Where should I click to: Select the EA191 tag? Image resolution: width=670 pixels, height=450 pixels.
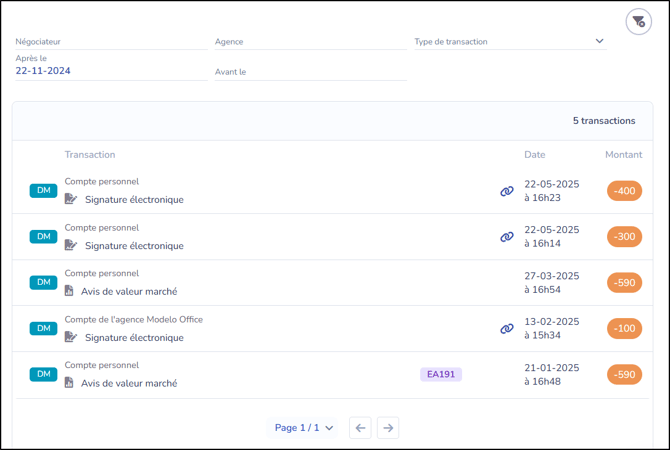pyautogui.click(x=441, y=374)
